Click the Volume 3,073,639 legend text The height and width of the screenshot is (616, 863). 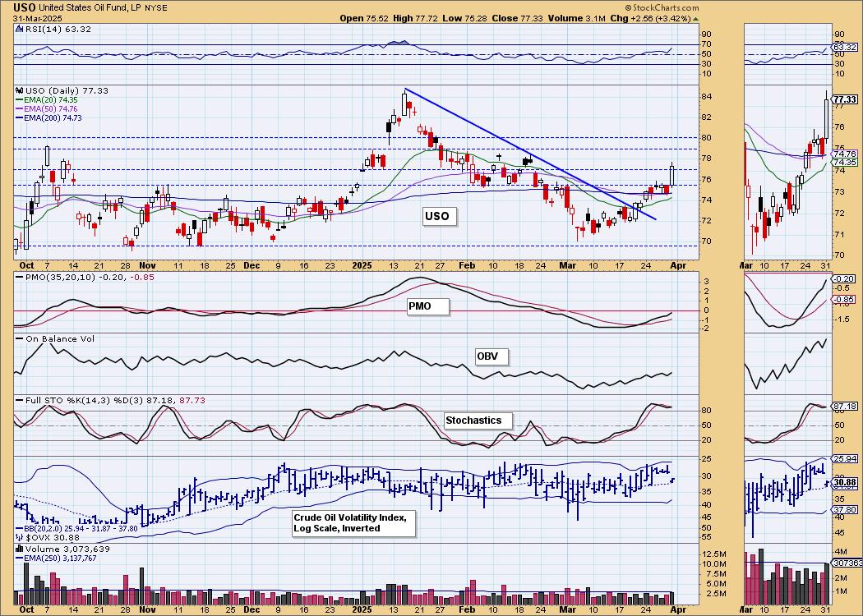tap(67, 549)
